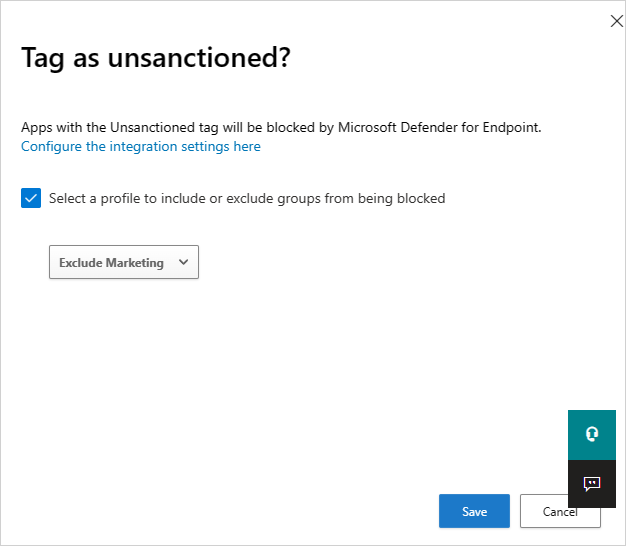Click the 'Tag as unsanctioned?' heading
The width and height of the screenshot is (626, 546).
click(x=155, y=58)
